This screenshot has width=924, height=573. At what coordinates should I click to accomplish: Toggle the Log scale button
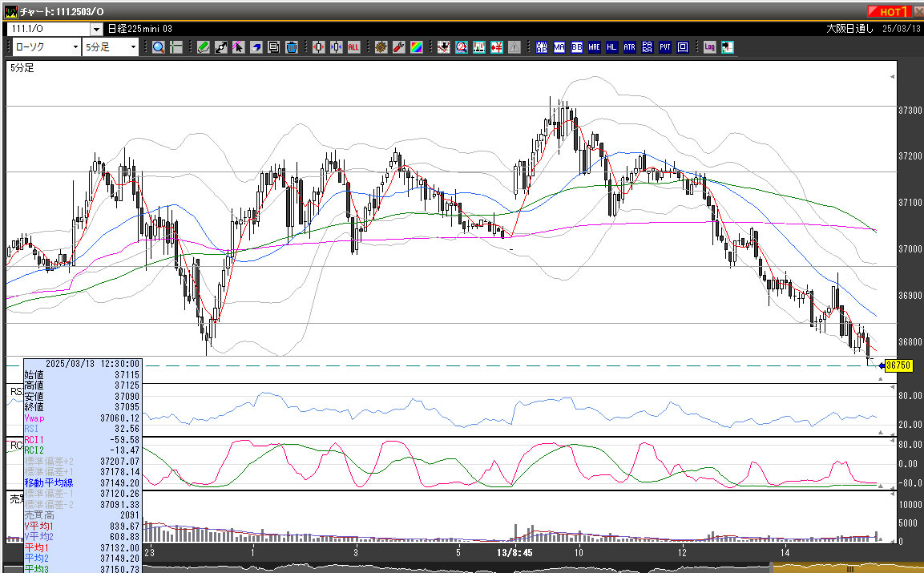(709, 47)
